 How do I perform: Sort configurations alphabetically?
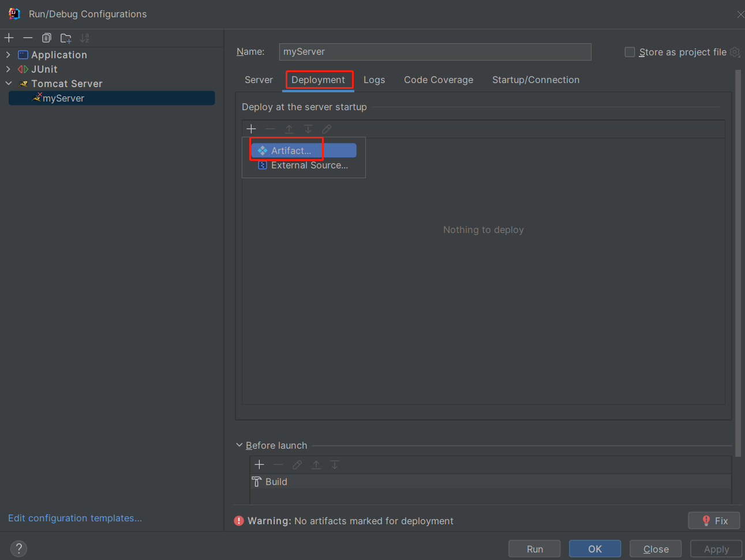(x=85, y=38)
